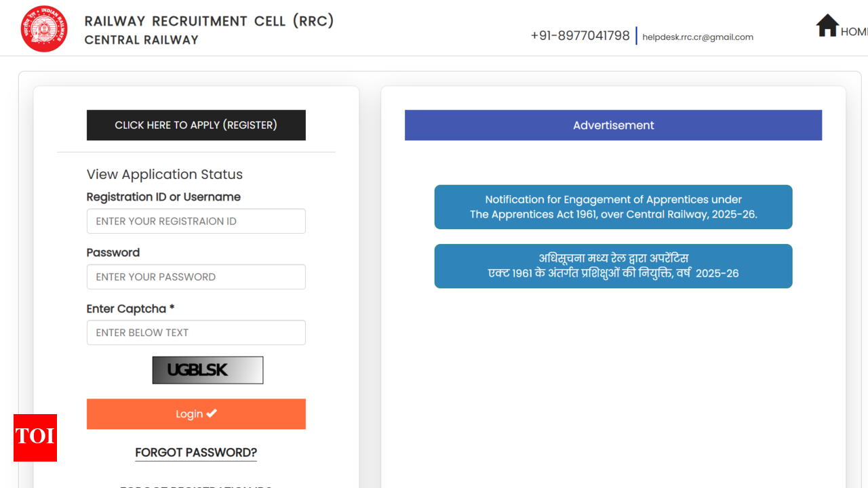Screen dimensions: 868x488
Task: Open the Forgot Password? link
Action: pos(196,453)
